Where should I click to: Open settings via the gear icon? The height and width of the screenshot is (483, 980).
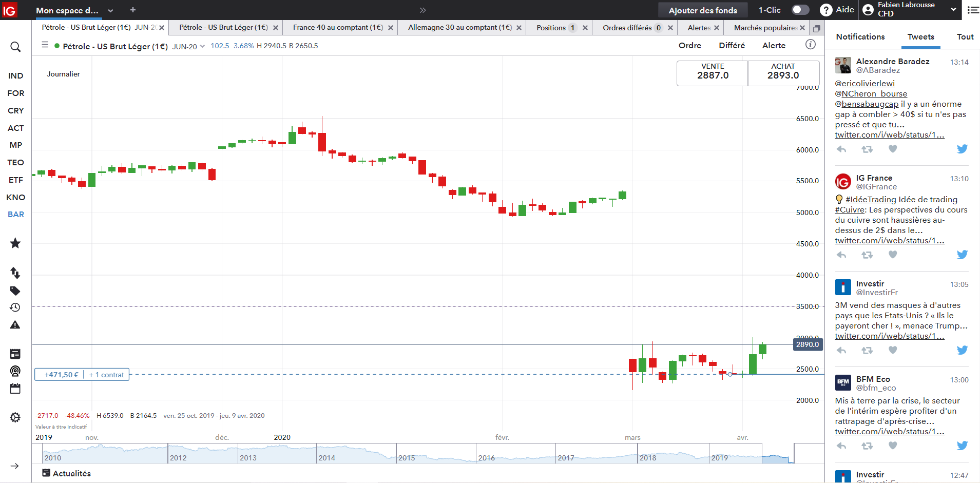pyautogui.click(x=15, y=417)
